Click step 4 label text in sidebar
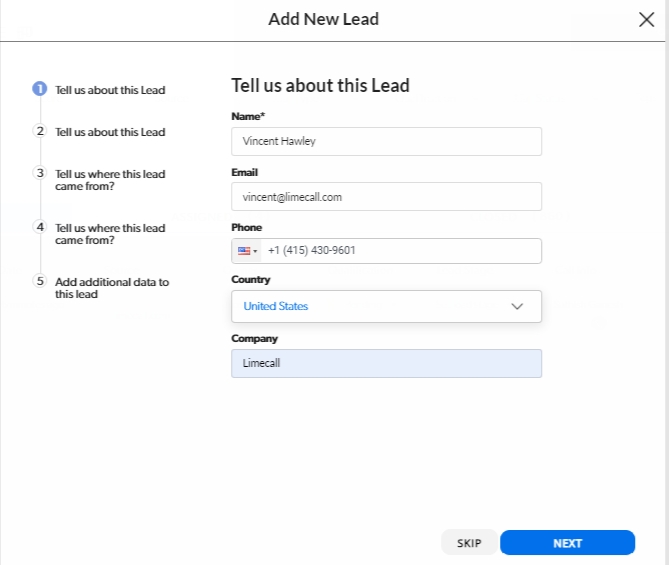This screenshot has width=669, height=565. click(x=110, y=234)
